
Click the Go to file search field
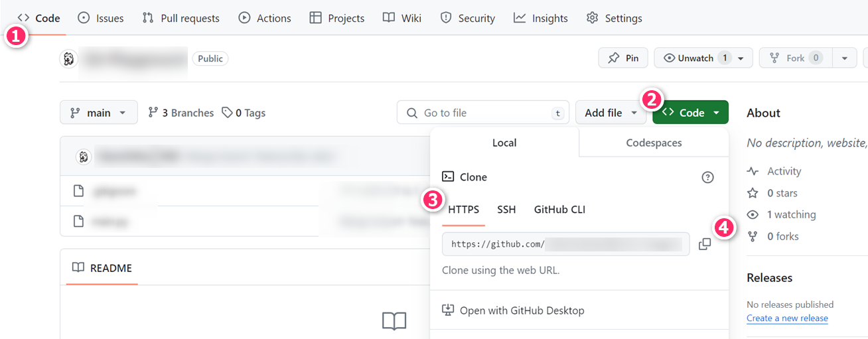(x=484, y=113)
